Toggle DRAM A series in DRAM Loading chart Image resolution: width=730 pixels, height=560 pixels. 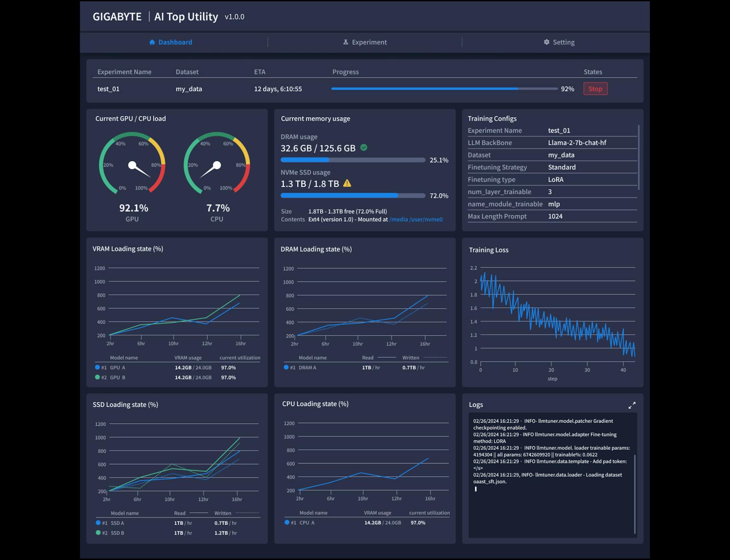click(285, 367)
